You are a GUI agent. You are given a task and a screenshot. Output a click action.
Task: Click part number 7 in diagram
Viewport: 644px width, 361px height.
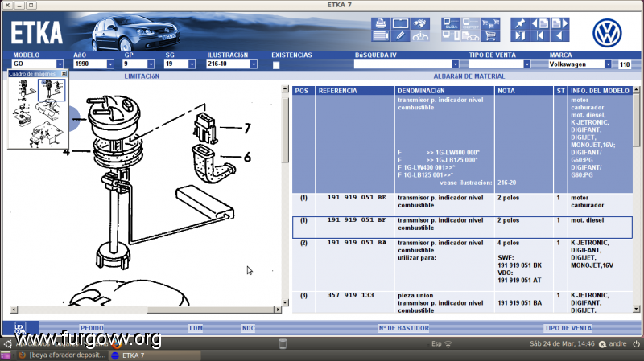coord(247,129)
